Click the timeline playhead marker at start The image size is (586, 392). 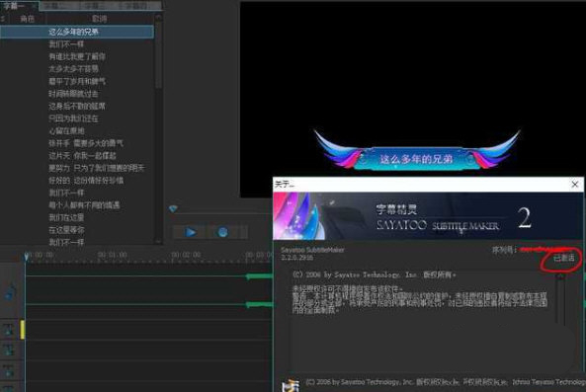click(x=26, y=257)
